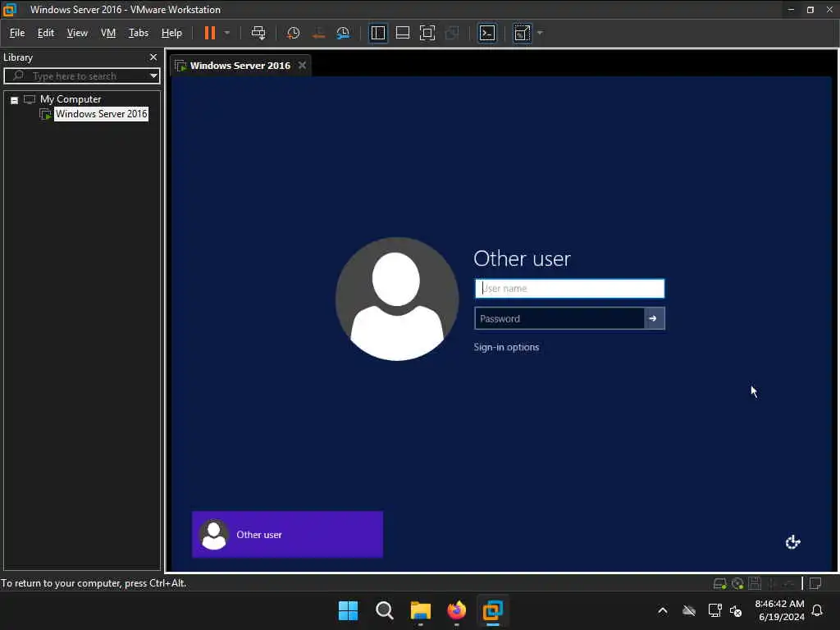840x630 pixels.
Task: Close the Windows Server 2016 tab
Action: (x=302, y=65)
